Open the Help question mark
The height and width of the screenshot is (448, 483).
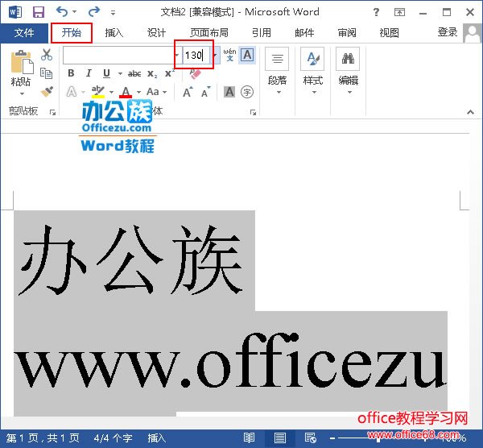(376, 12)
